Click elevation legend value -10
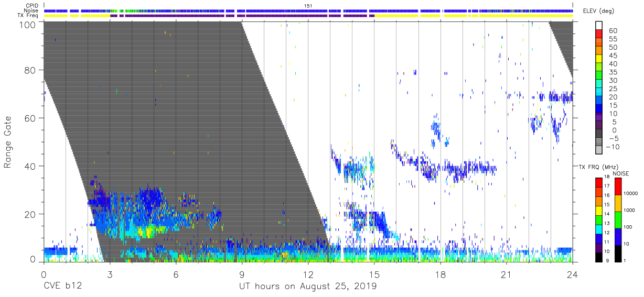 (612, 147)
